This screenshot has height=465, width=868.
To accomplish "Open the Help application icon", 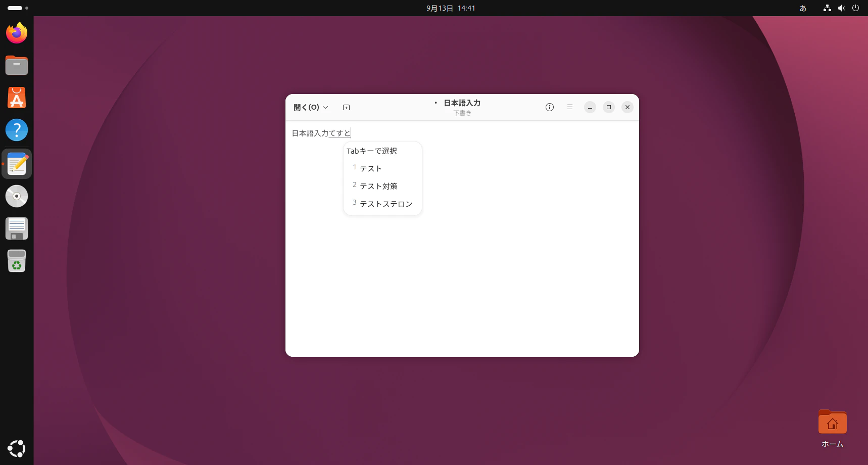I will [x=17, y=130].
